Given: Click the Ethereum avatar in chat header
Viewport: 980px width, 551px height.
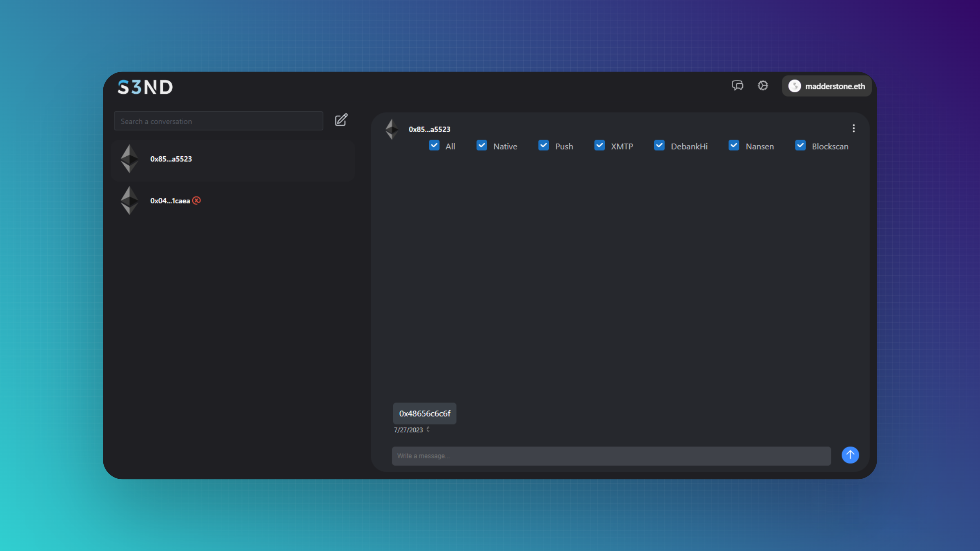Looking at the screenshot, I should coord(392,129).
